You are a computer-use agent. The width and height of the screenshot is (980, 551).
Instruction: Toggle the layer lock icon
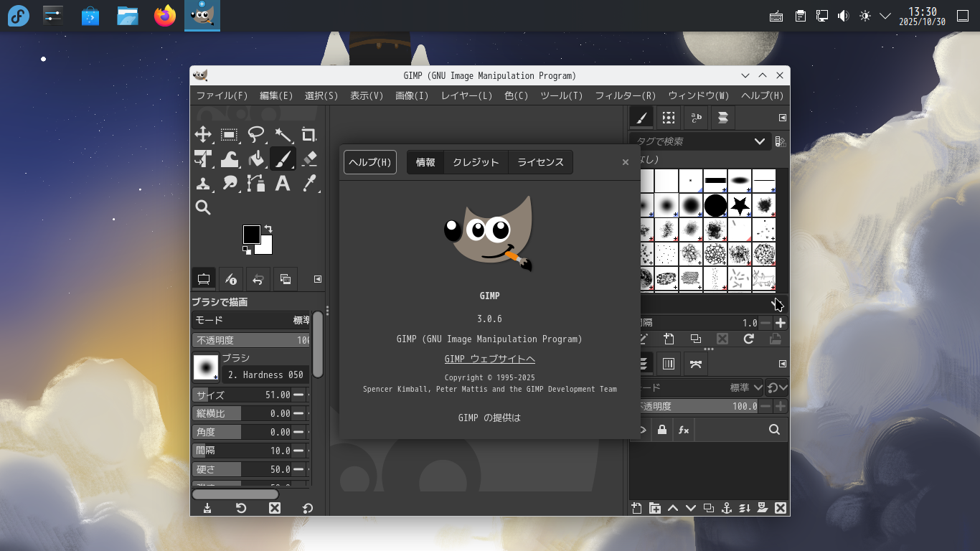(661, 430)
